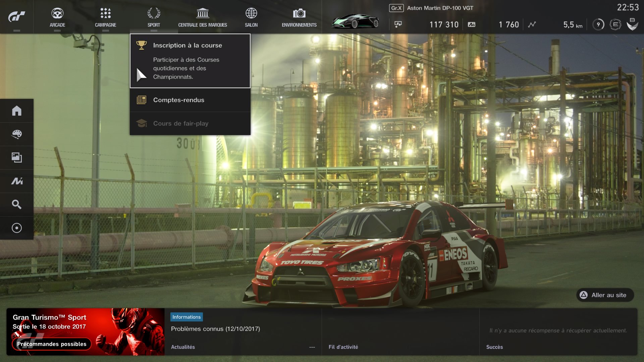
Task: Click the graduation cap icon
Action: [142, 123]
